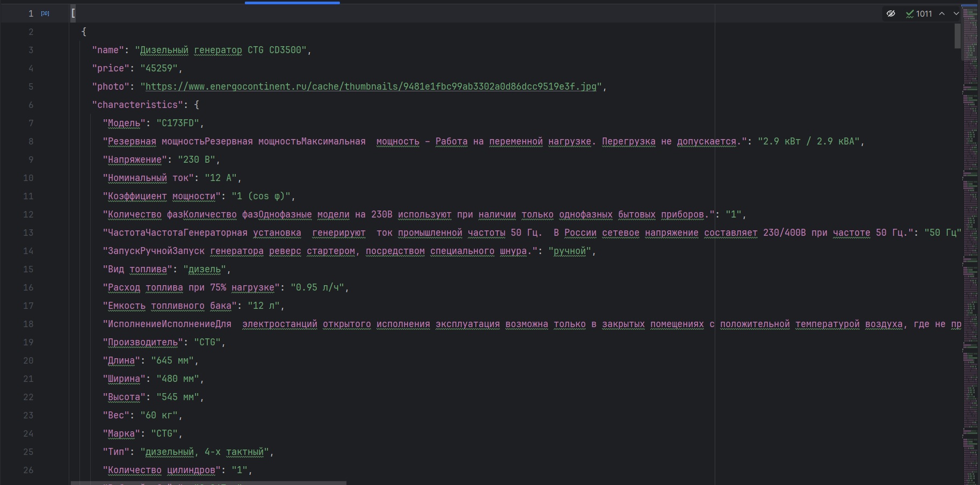Click the "45259" price value
This screenshot has width=980, height=485.
(x=159, y=68)
